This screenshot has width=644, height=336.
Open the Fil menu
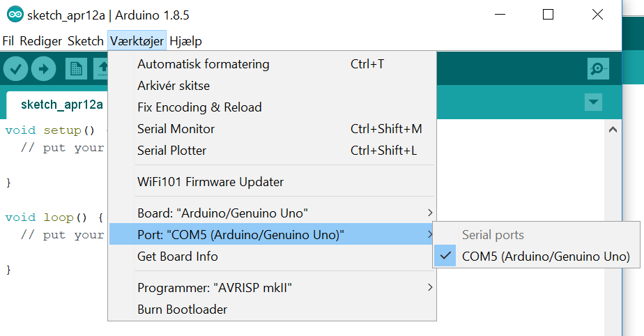tap(8, 41)
